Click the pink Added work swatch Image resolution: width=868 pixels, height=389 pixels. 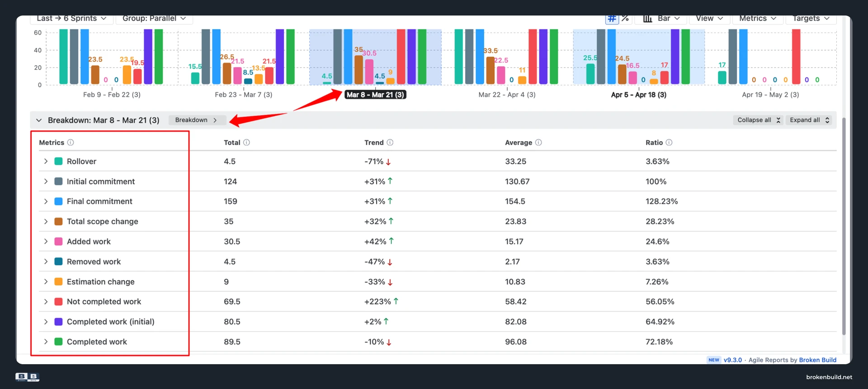click(58, 242)
